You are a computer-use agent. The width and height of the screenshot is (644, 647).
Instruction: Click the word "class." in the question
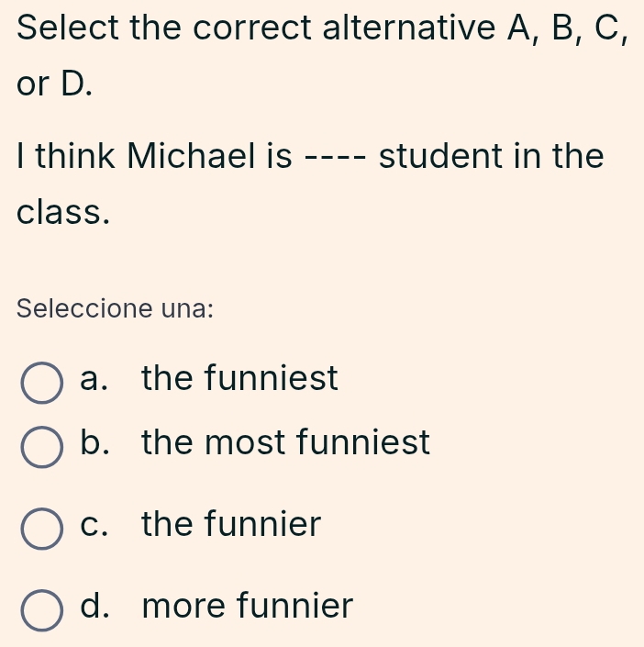coord(65,212)
